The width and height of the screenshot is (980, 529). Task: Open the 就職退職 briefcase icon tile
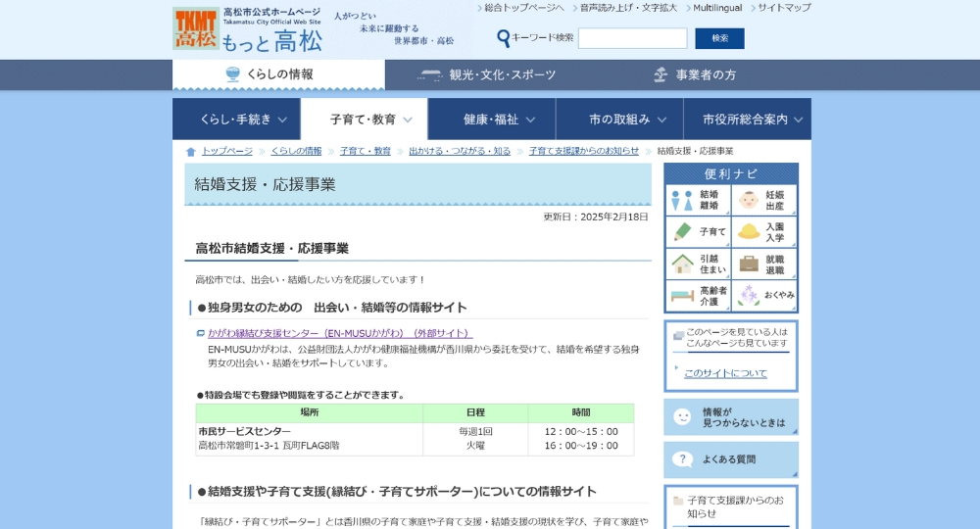[763, 264]
